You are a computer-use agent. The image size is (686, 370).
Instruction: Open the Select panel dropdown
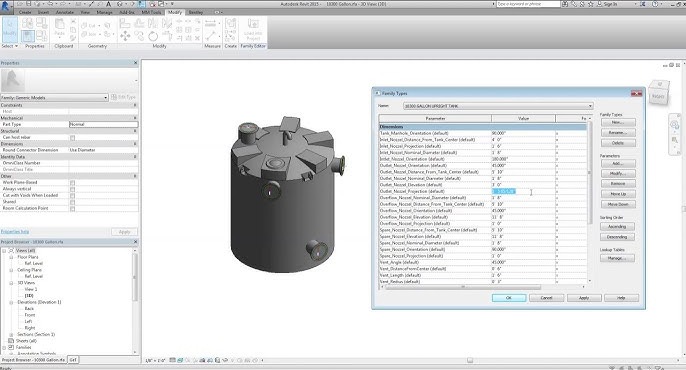click(10, 46)
